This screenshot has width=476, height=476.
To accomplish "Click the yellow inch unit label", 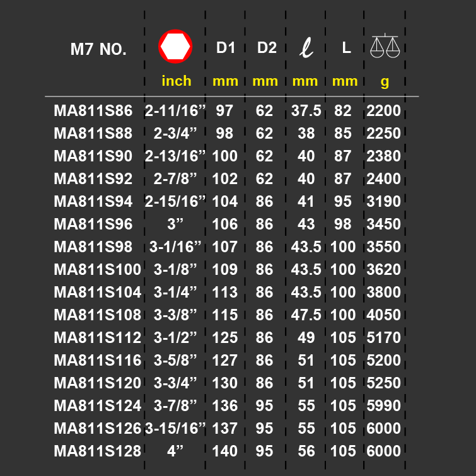I will [177, 81].
